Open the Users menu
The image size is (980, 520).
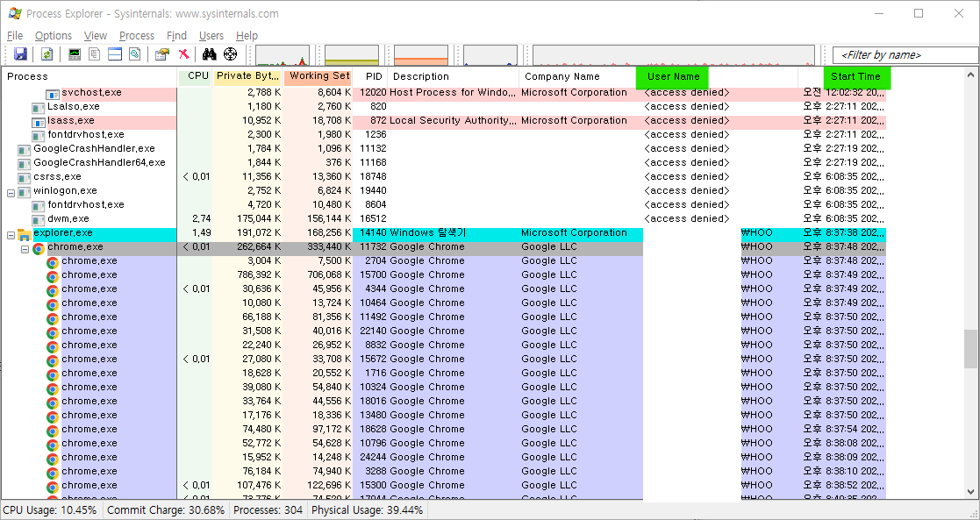tap(211, 36)
